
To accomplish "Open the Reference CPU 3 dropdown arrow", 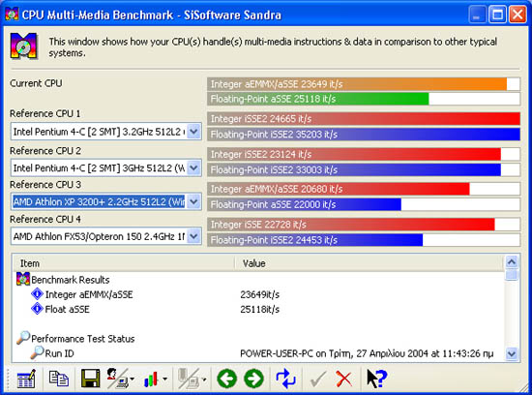I will [193, 201].
